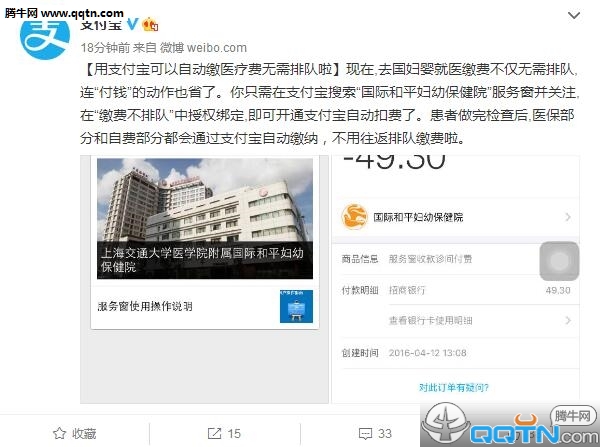Click the orange hospital logo icon
Screen dimensions: 600x447
(354, 217)
